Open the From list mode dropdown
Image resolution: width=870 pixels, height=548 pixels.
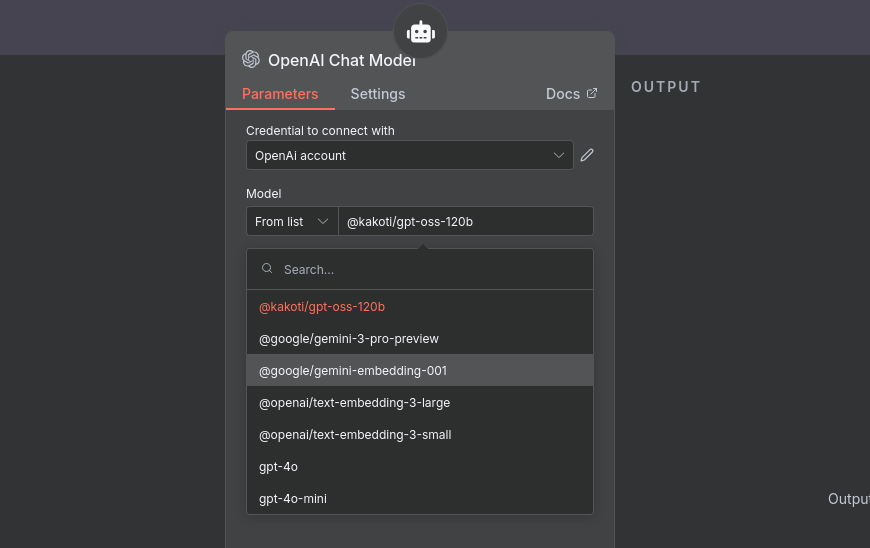point(292,221)
